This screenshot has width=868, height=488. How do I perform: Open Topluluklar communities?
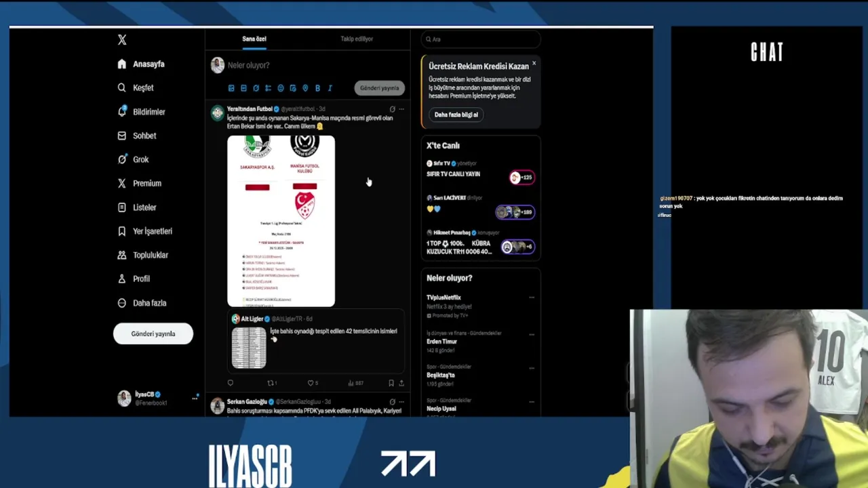(x=142, y=255)
